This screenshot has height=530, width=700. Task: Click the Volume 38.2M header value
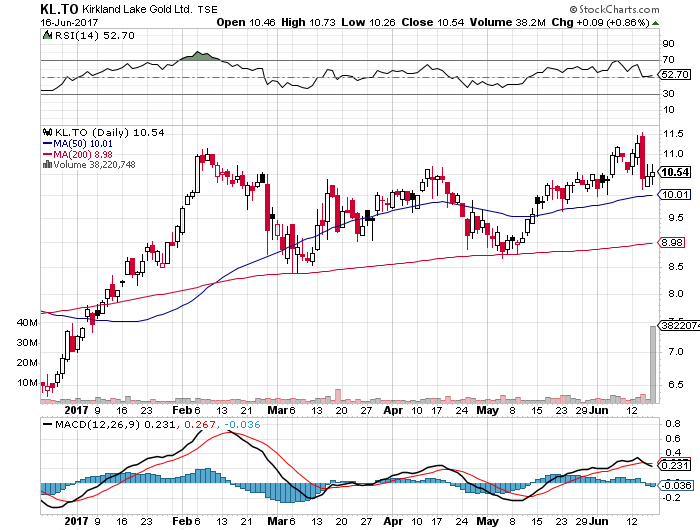point(508,22)
